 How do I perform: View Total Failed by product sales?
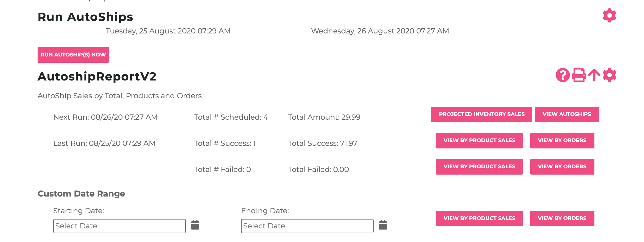click(x=479, y=167)
